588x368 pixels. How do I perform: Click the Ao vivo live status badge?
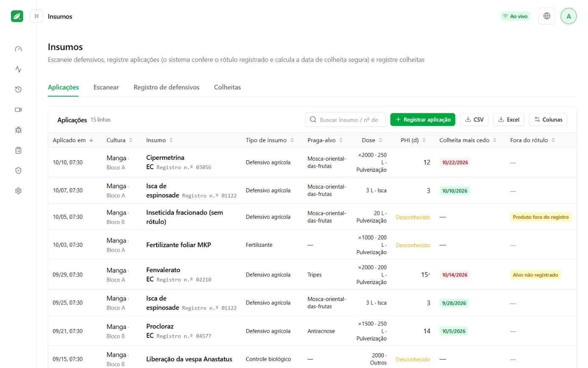515,16
